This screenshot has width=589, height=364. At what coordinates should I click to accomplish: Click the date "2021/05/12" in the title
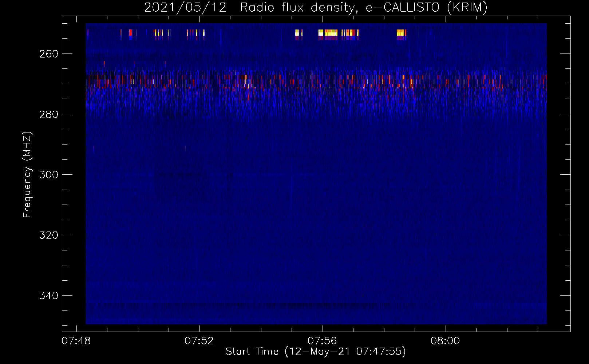click(x=185, y=7)
